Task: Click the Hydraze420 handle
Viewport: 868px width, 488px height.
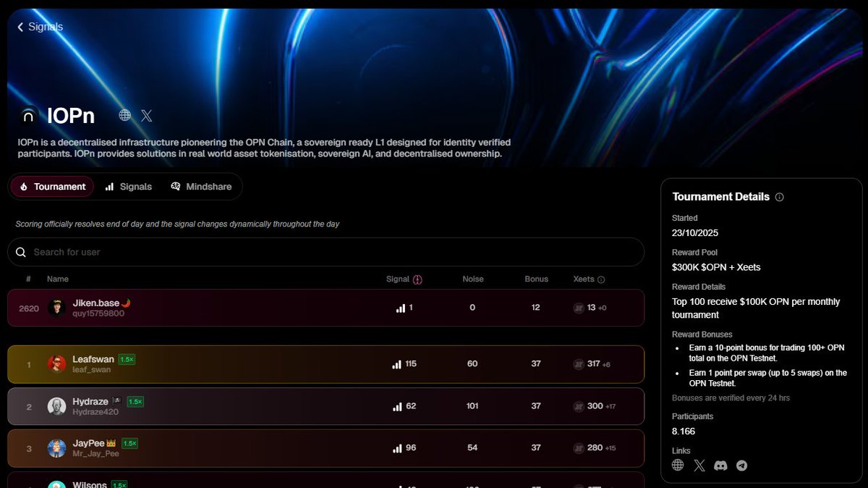Action: pyautogui.click(x=94, y=412)
